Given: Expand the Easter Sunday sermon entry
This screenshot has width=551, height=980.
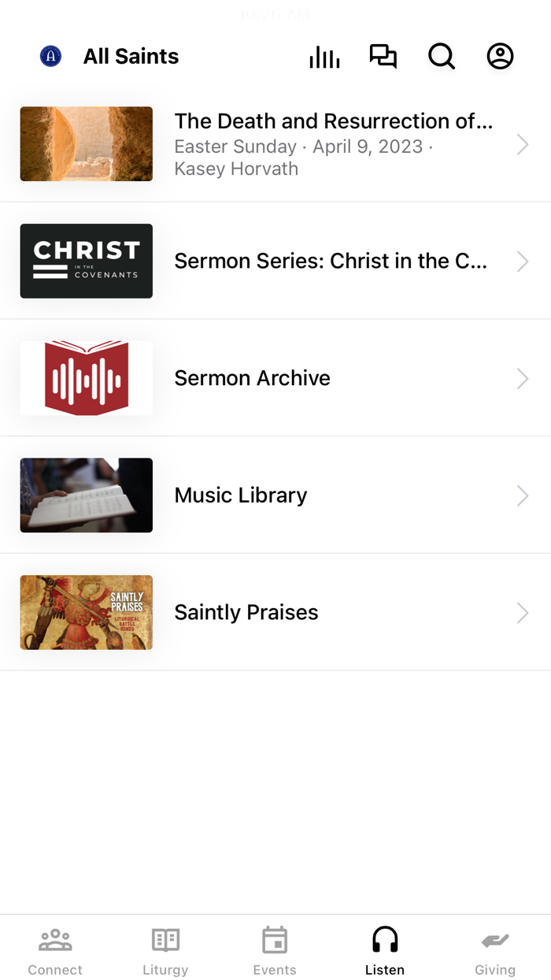Looking at the screenshot, I should click(522, 144).
